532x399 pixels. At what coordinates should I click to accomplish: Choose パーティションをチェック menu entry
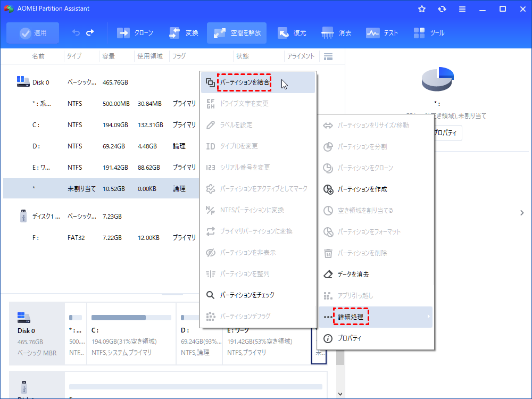tap(247, 295)
